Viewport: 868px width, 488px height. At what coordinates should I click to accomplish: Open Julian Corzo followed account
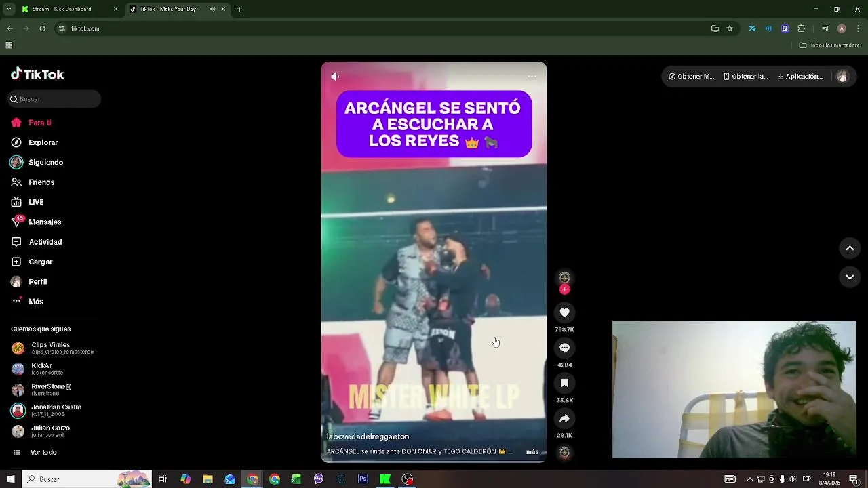click(41, 431)
